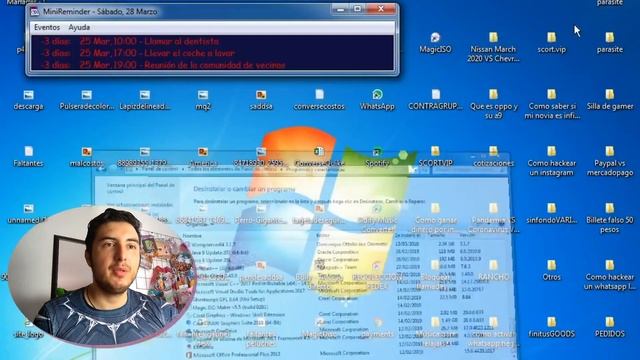Image resolution: width=640 pixels, height=360 pixels.
Task: Open the RANCHO folder
Action: (493, 271)
